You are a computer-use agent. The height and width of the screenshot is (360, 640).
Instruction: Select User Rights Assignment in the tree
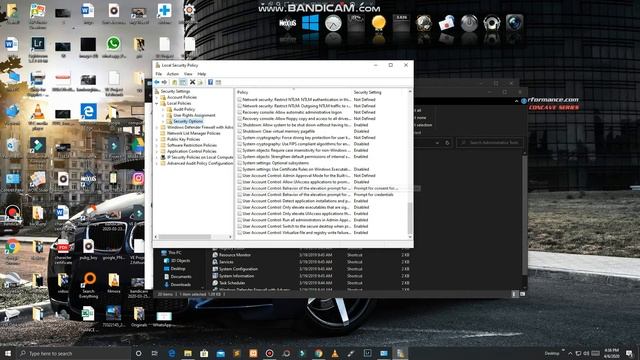(194, 116)
